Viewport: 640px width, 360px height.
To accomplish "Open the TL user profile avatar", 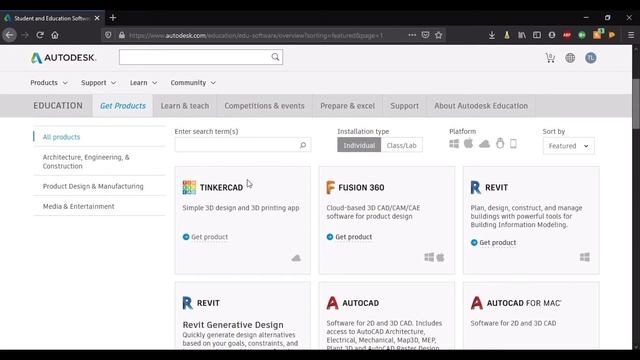I will [x=591, y=58].
